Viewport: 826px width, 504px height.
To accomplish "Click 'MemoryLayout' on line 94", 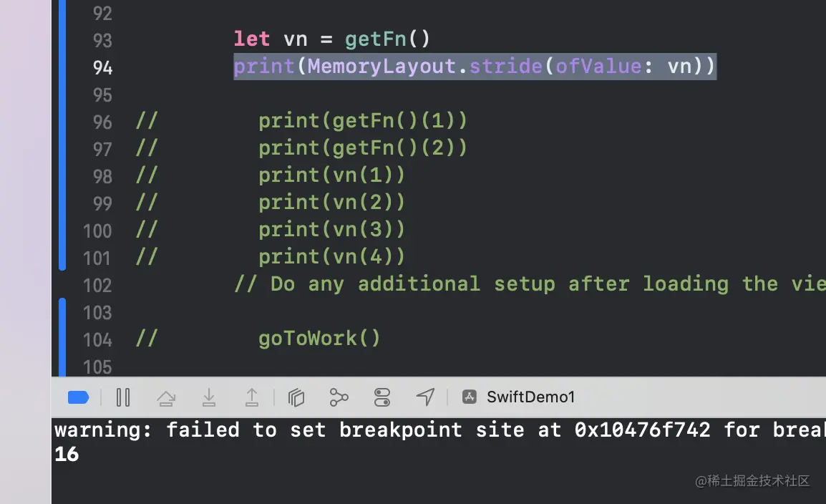I will pos(382,67).
